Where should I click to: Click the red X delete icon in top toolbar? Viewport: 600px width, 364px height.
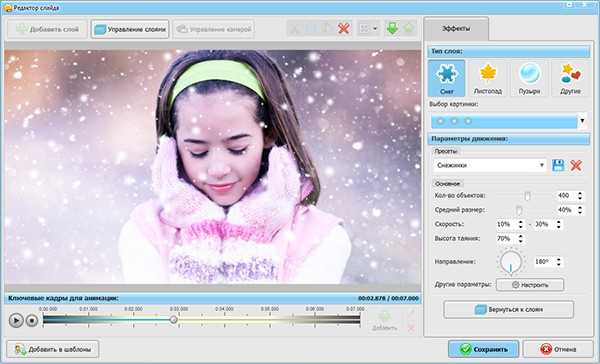coord(344,28)
